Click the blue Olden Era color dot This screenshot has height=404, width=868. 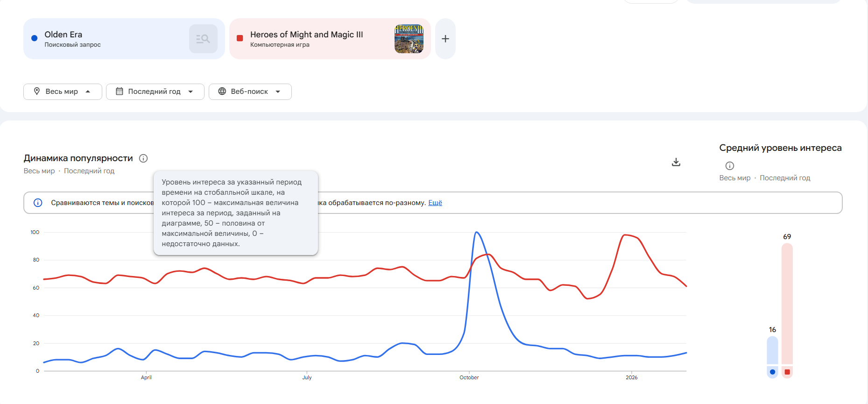(34, 38)
